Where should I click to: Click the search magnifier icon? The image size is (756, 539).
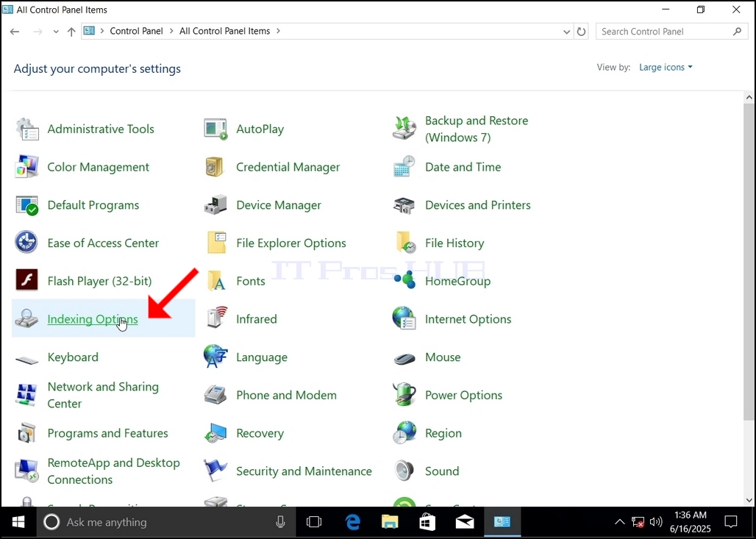click(737, 32)
